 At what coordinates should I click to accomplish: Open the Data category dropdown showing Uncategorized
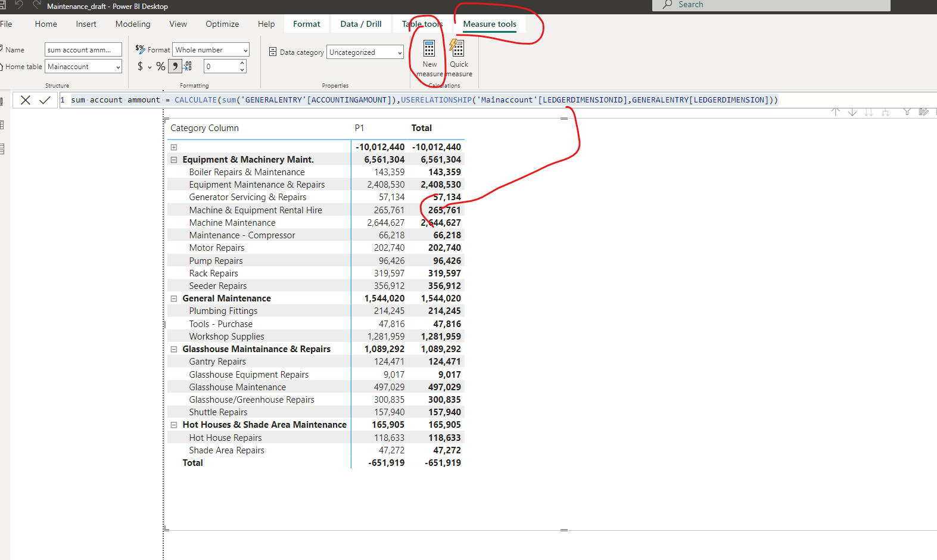(365, 52)
